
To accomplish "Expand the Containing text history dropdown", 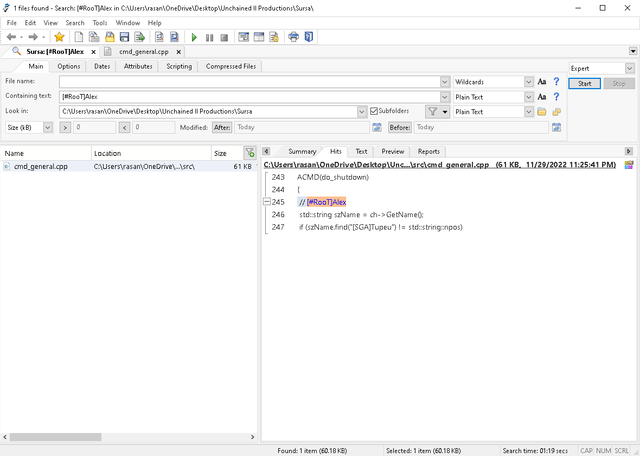I will click(445, 97).
